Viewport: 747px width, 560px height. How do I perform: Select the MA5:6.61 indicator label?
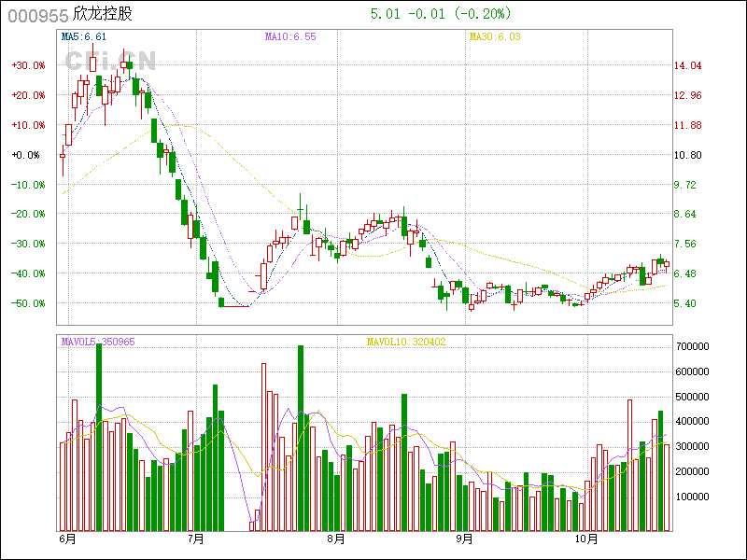point(84,36)
